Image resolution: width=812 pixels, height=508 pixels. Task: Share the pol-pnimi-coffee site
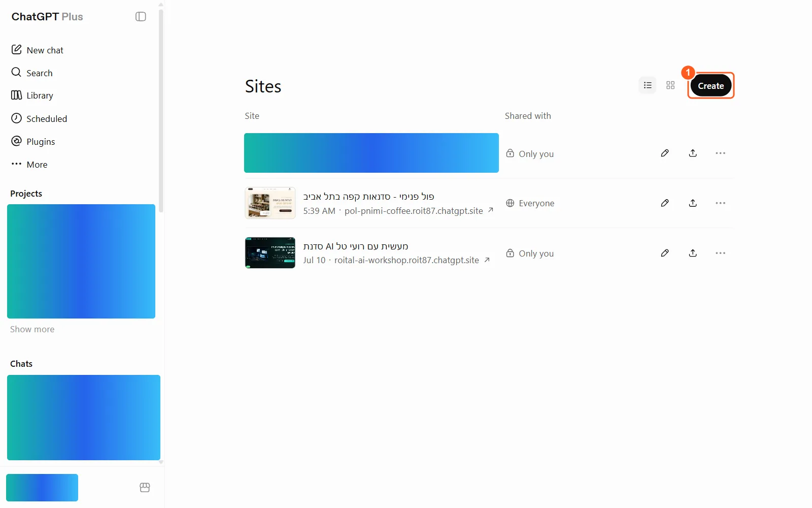(x=693, y=203)
